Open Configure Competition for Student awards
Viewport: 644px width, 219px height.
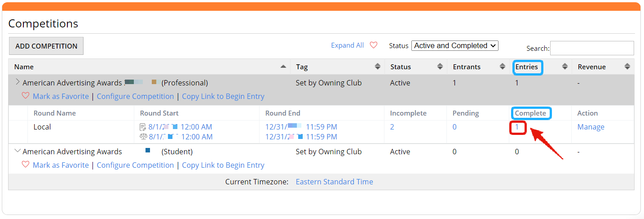[x=135, y=165]
